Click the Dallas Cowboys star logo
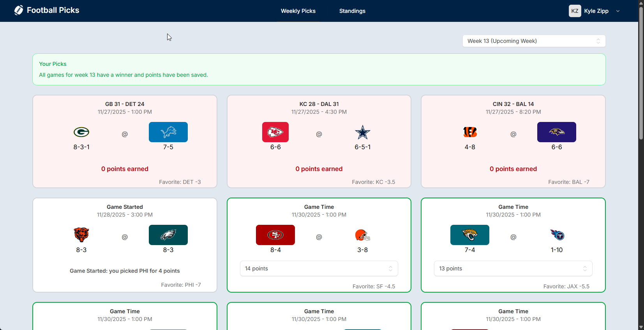Image resolution: width=644 pixels, height=330 pixels. tap(362, 132)
